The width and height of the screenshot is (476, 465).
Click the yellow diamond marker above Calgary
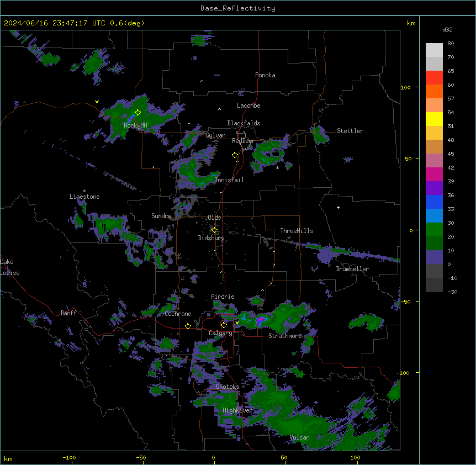(x=224, y=325)
